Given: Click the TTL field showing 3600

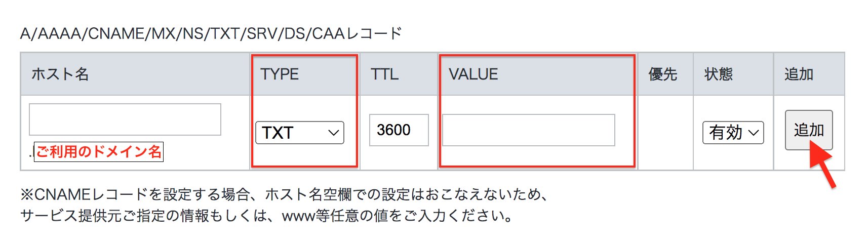Looking at the screenshot, I should pos(399,130).
